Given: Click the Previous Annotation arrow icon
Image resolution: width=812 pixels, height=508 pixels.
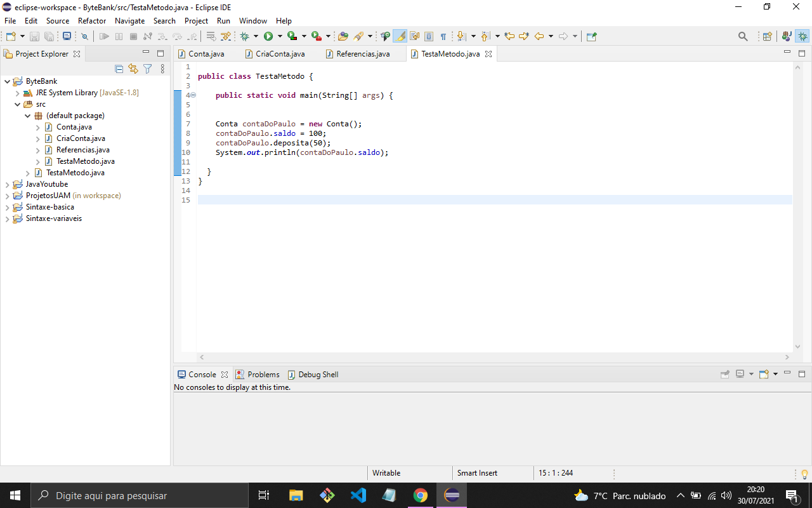Looking at the screenshot, I should (486, 37).
